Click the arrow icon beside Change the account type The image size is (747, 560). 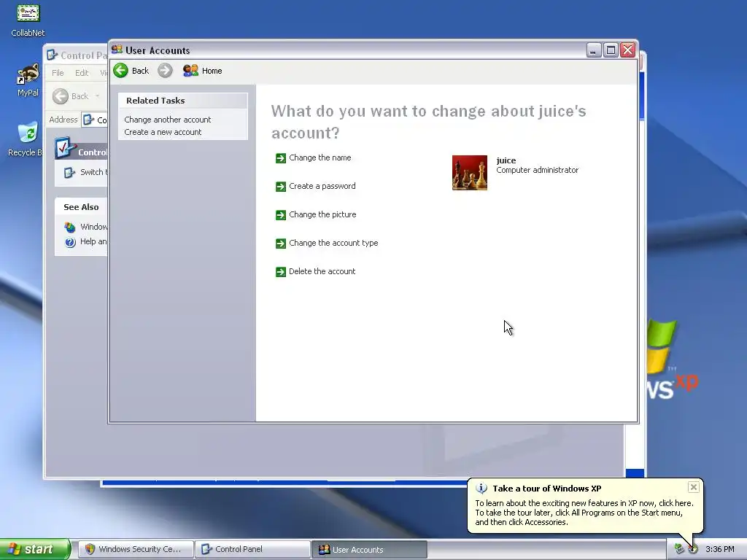click(281, 244)
